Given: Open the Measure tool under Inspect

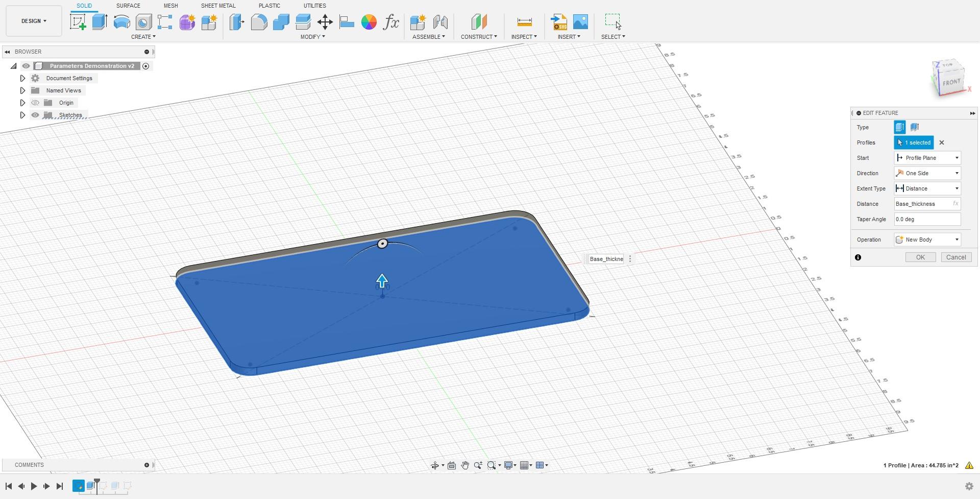Looking at the screenshot, I should 524,22.
